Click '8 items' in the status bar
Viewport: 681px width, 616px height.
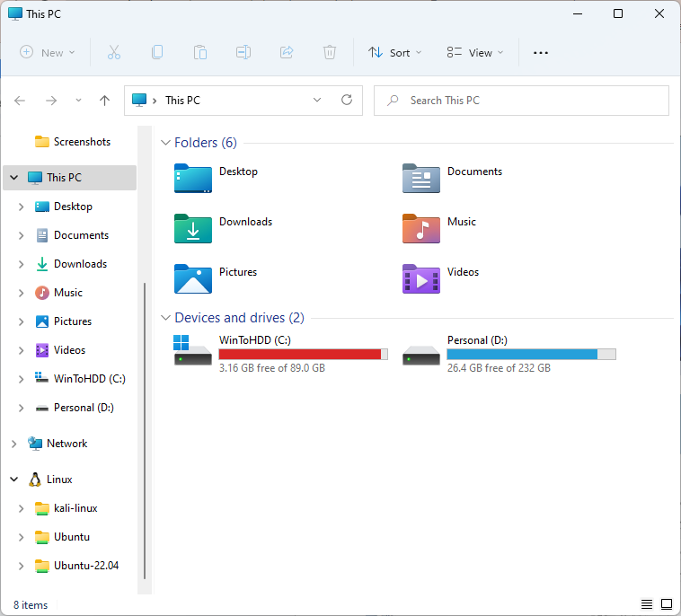click(x=31, y=604)
